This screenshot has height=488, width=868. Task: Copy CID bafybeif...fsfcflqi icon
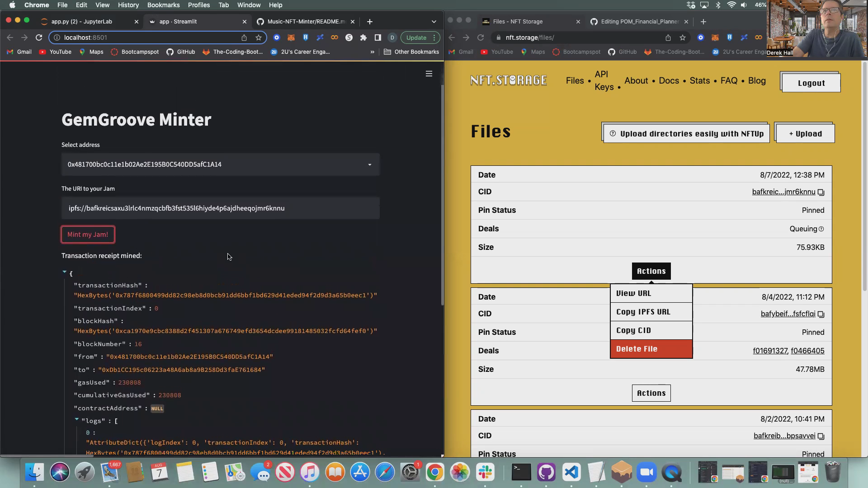(821, 314)
